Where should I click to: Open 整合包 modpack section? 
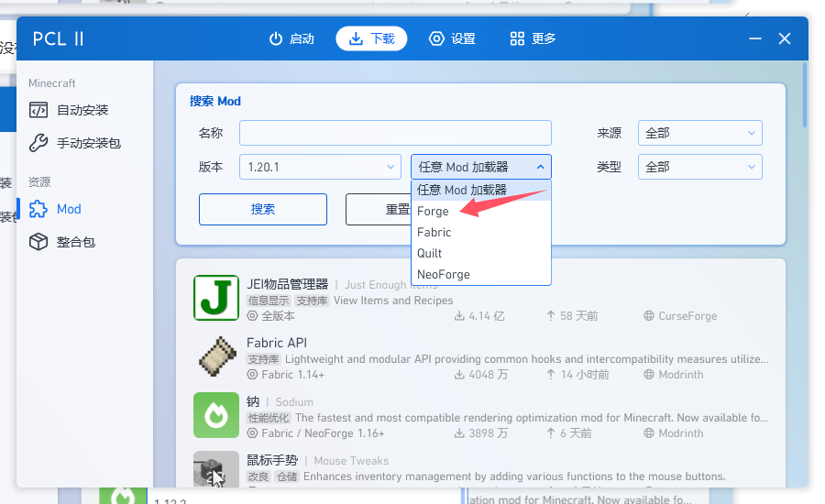[75, 242]
